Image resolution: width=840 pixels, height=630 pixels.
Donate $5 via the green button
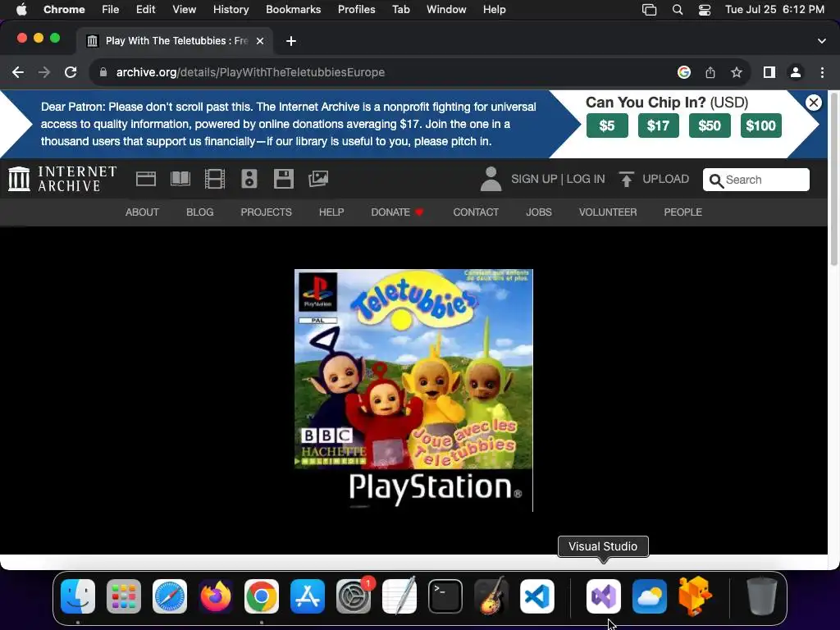[607, 126]
